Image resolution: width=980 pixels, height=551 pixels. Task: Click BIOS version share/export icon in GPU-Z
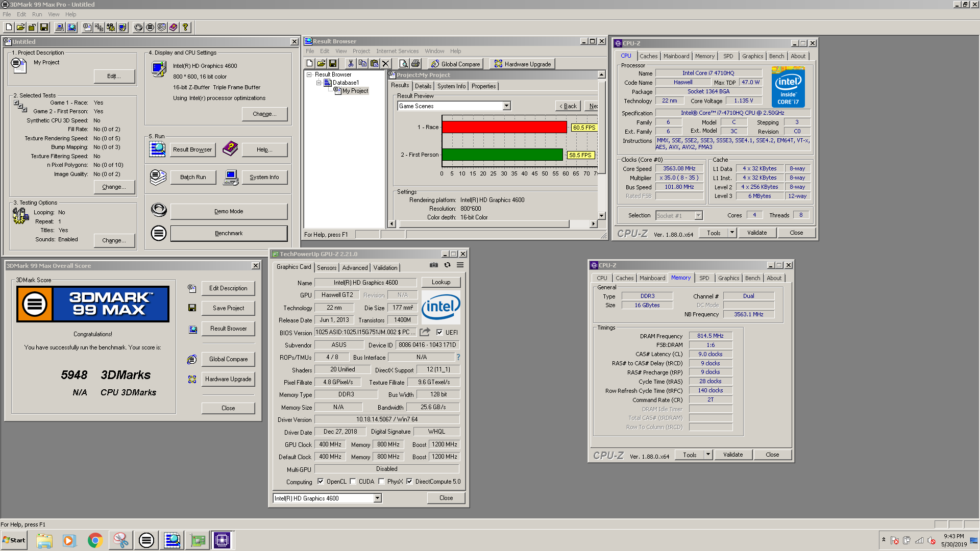pyautogui.click(x=425, y=332)
